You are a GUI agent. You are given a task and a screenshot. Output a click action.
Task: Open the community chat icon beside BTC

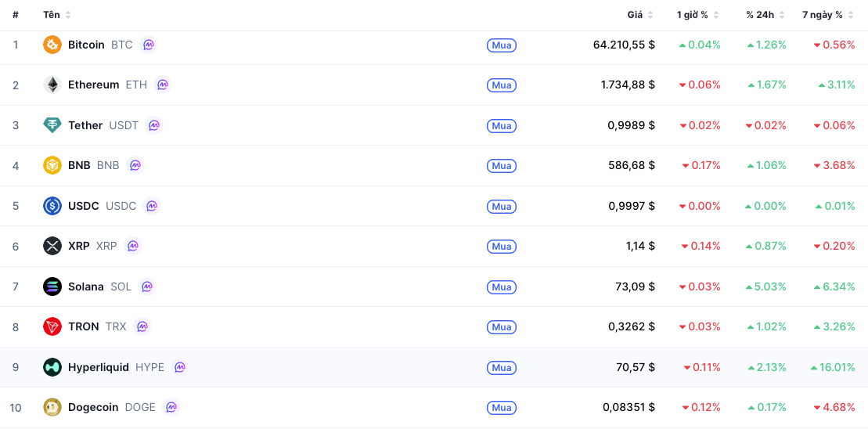tap(149, 45)
